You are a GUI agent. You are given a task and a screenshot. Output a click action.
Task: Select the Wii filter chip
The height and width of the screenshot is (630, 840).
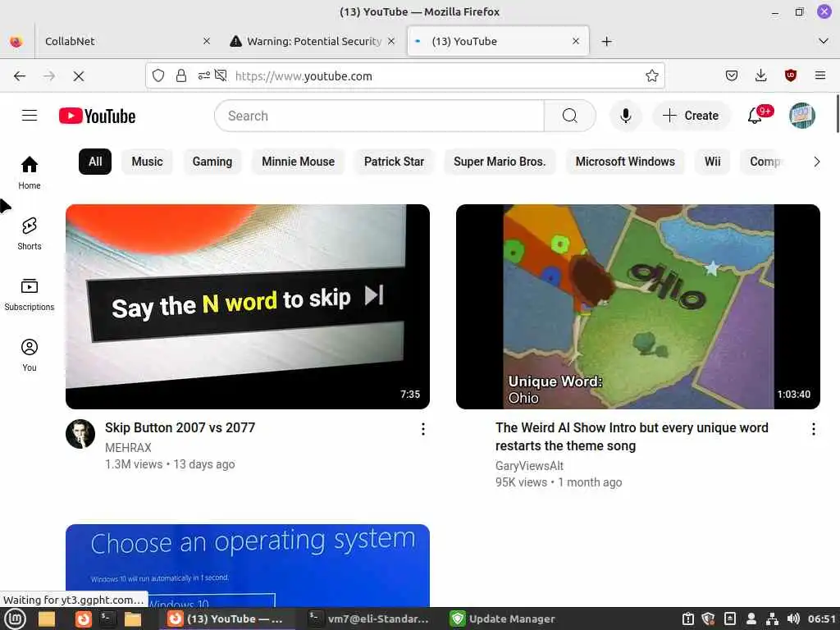(713, 162)
